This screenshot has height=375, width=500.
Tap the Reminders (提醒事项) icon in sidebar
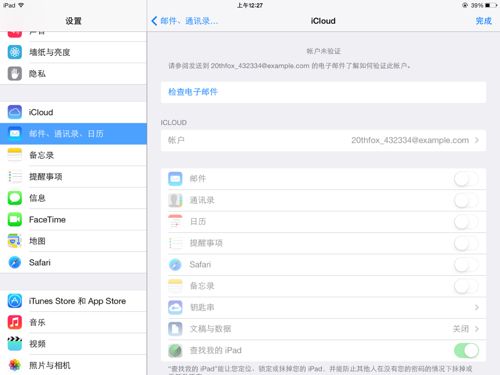coord(15,177)
